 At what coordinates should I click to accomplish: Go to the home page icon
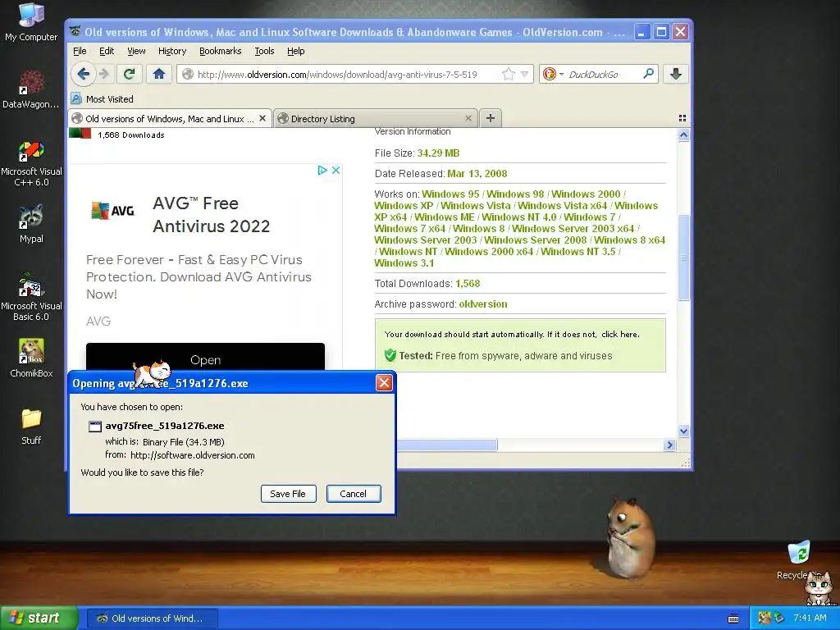pos(159,74)
